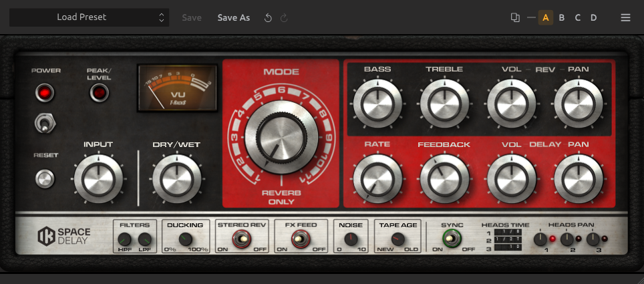
Task: Toggle the SYNC on/off switch
Action: click(452, 239)
